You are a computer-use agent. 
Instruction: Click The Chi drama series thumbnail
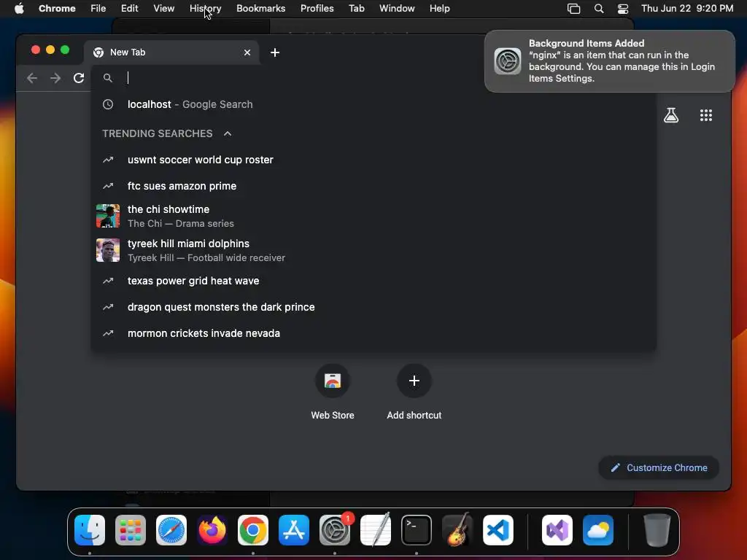108,216
